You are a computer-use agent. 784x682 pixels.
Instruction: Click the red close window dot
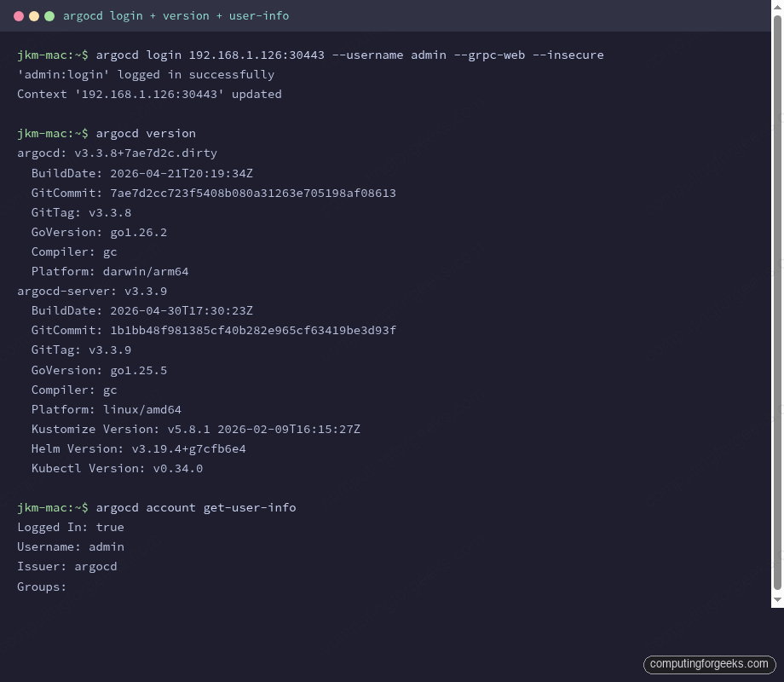(19, 16)
